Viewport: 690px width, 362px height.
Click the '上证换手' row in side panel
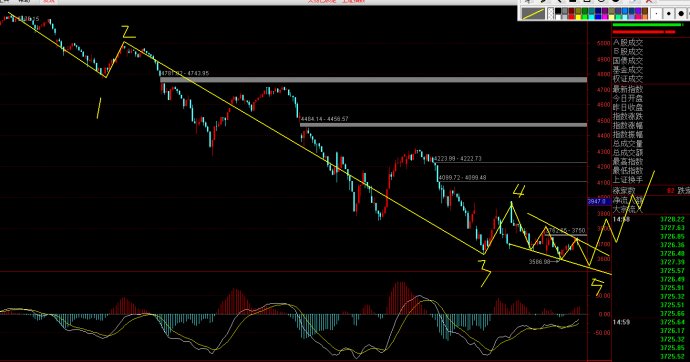tap(628, 179)
